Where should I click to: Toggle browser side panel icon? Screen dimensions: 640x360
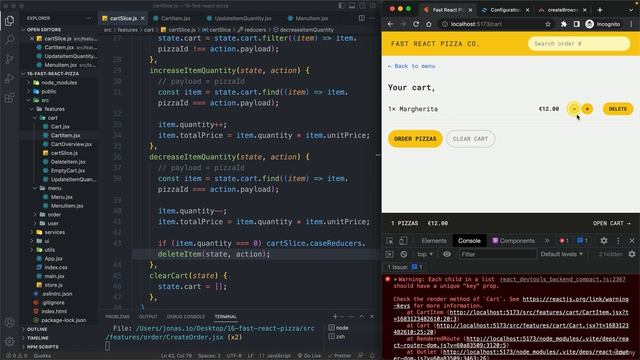[x=576, y=24]
